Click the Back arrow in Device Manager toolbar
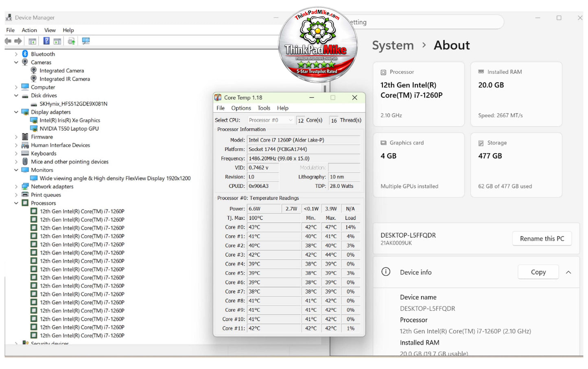The image size is (588, 369). pyautogui.click(x=8, y=41)
